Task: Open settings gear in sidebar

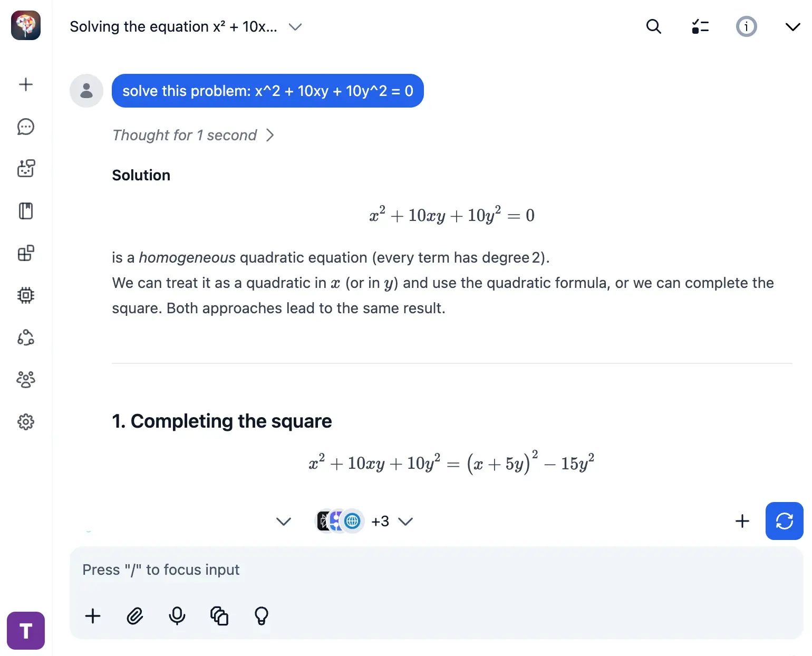Action: [26, 422]
